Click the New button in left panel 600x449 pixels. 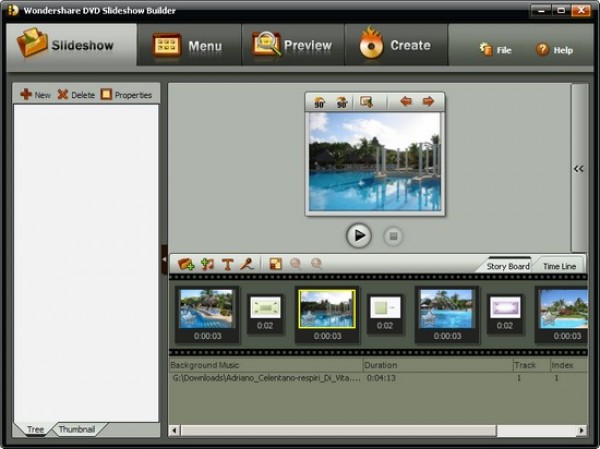tap(35, 95)
